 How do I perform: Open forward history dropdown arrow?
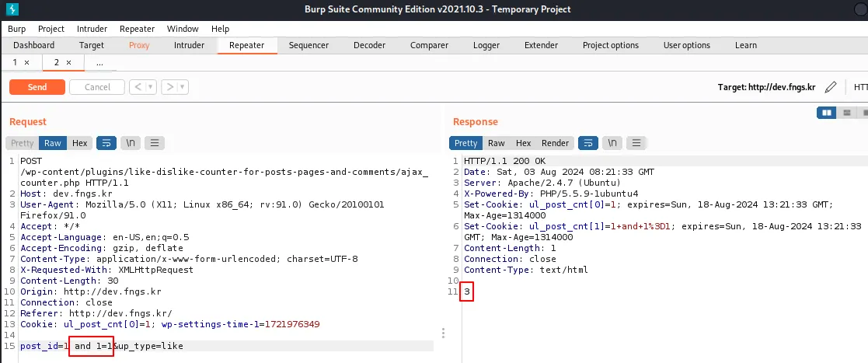pos(183,87)
